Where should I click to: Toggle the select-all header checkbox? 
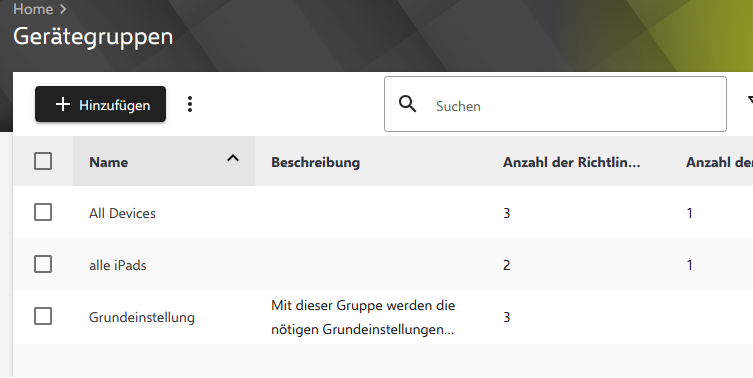(43, 161)
